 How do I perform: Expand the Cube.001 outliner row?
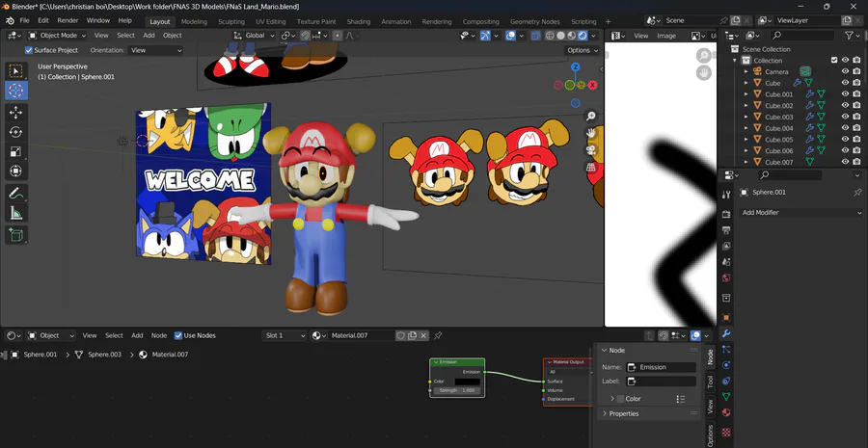point(746,94)
